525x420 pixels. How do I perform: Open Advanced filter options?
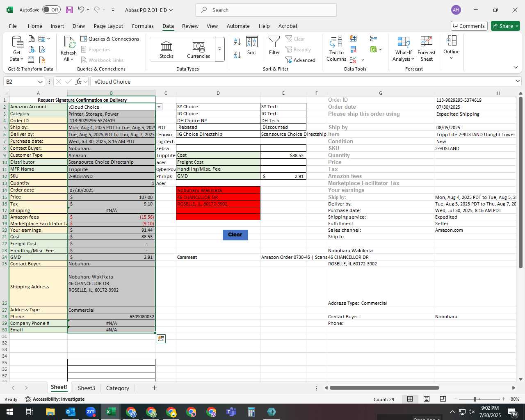(301, 60)
